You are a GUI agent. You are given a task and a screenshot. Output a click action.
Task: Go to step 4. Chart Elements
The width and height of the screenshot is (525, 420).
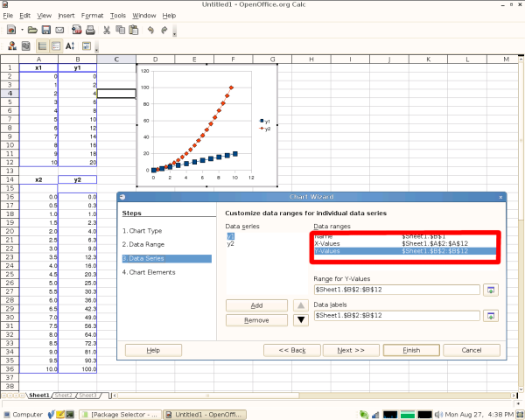pyautogui.click(x=149, y=272)
